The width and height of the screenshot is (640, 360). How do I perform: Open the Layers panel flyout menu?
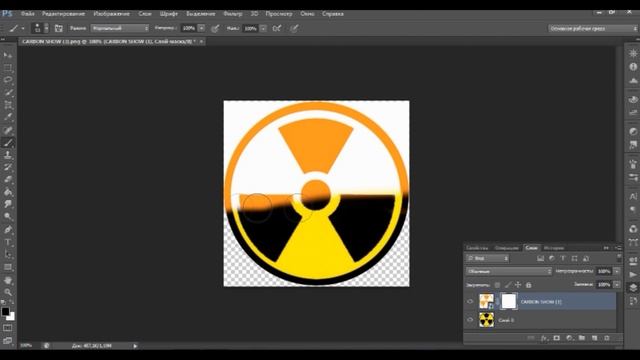(x=618, y=248)
